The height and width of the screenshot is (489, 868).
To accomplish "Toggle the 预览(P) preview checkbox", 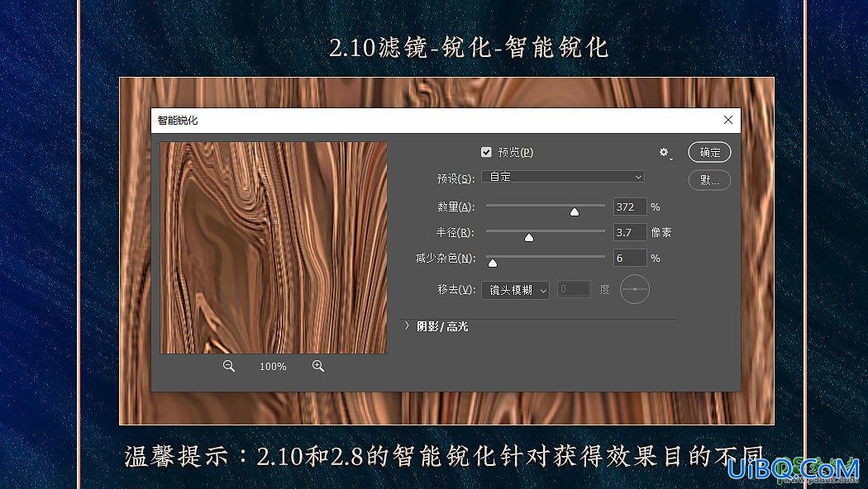I will tap(486, 152).
